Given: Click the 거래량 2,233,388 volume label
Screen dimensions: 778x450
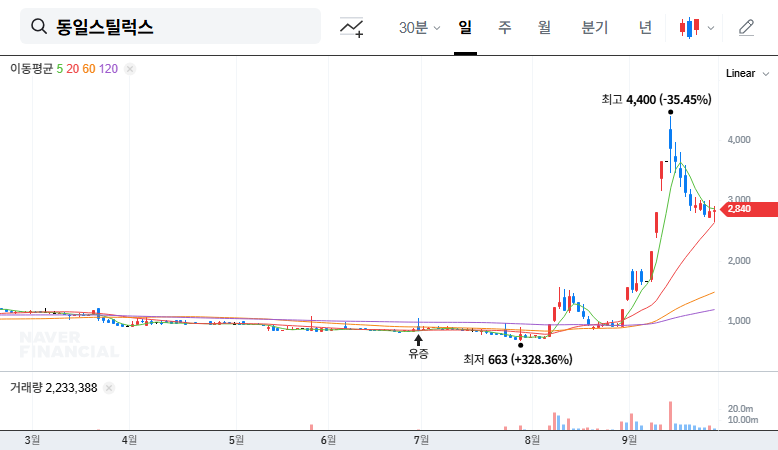Looking at the screenshot, I should click(54, 388).
